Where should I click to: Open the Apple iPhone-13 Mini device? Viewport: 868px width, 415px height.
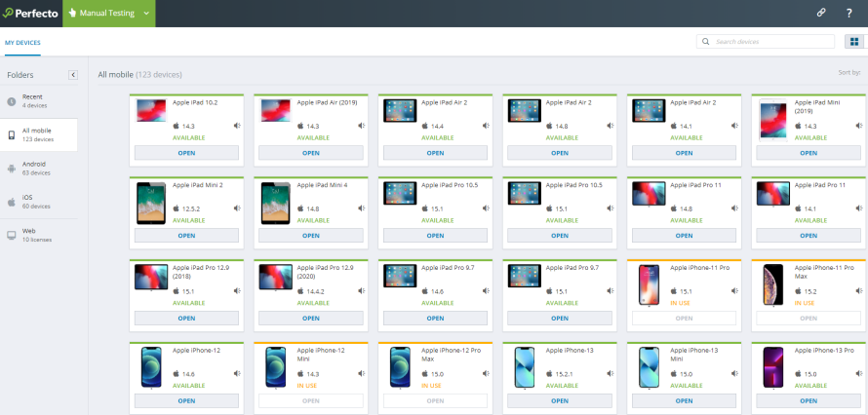[x=685, y=400]
